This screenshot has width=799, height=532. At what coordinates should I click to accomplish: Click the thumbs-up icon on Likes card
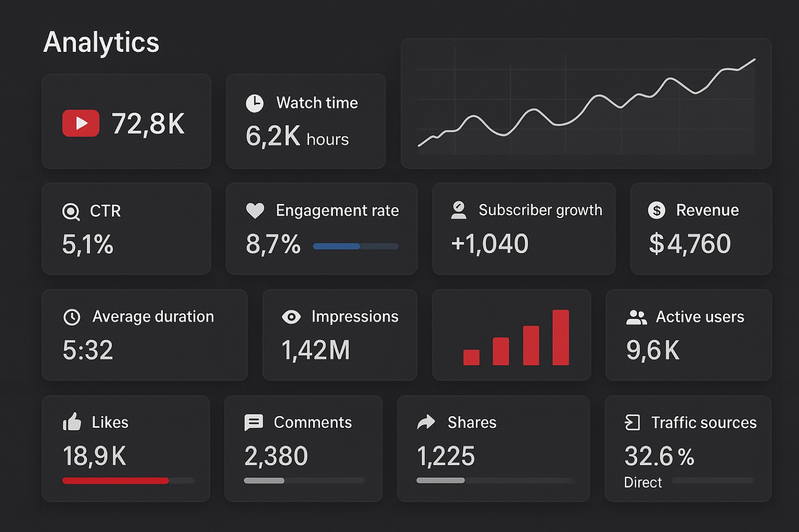(x=72, y=422)
